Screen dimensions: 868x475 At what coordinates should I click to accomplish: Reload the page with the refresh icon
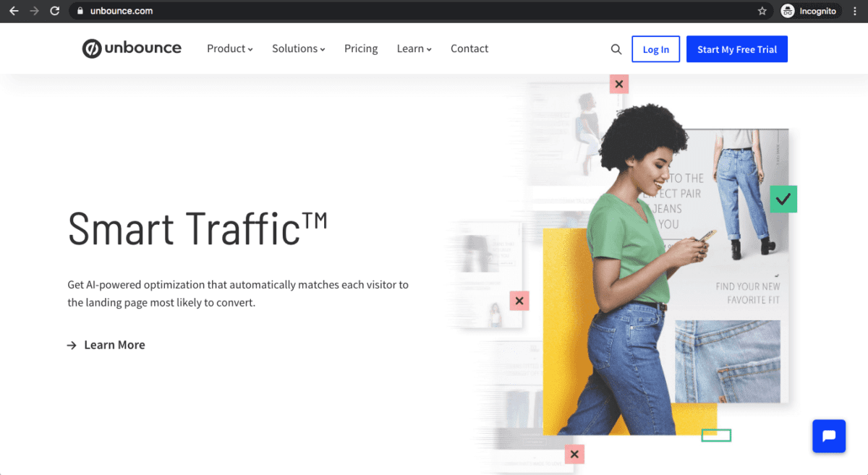(x=54, y=11)
